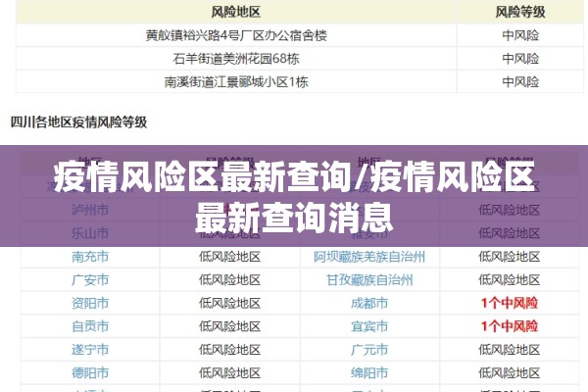This screenshot has width=588, height=392.
Task: Click 低风险地区 next to 广安市
Action: click(x=230, y=280)
